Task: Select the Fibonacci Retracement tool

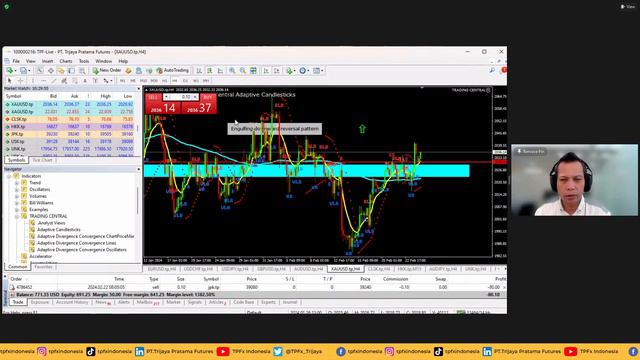Action: coord(74,81)
